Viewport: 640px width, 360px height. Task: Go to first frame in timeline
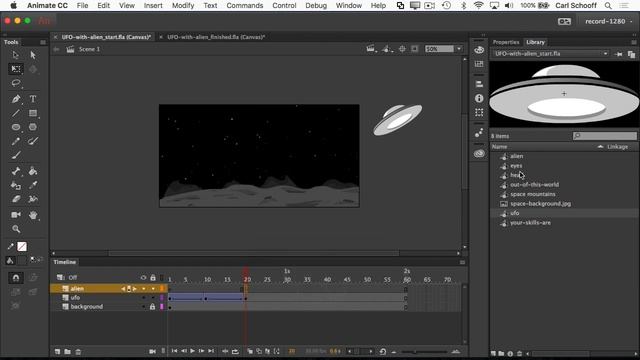(x=174, y=351)
